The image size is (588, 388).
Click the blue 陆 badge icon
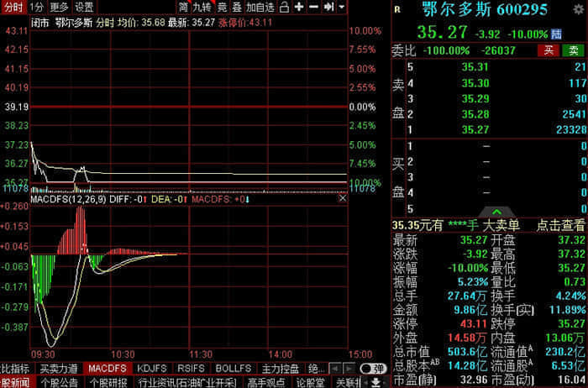[556, 34]
